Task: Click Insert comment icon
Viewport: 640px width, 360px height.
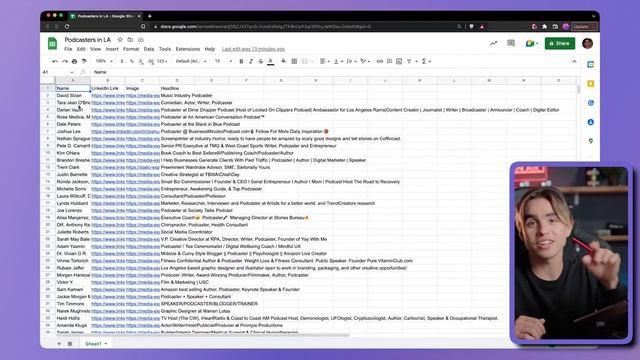Action: point(389,61)
